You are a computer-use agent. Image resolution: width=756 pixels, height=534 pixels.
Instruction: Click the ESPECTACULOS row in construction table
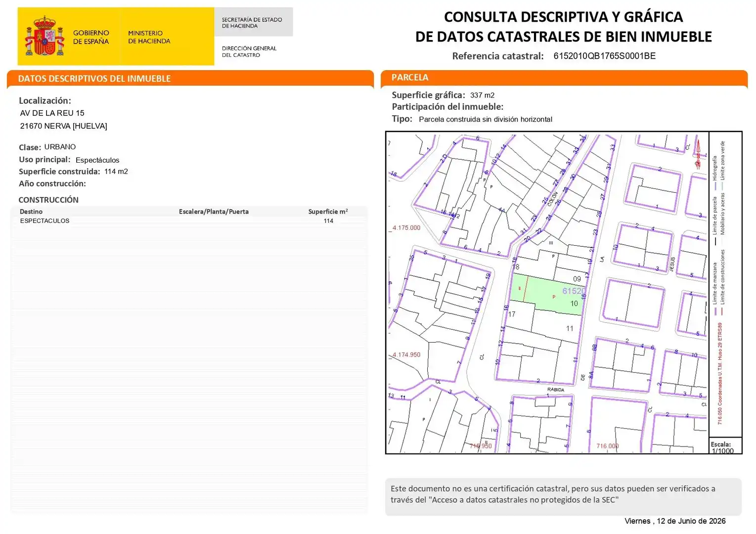click(189, 221)
